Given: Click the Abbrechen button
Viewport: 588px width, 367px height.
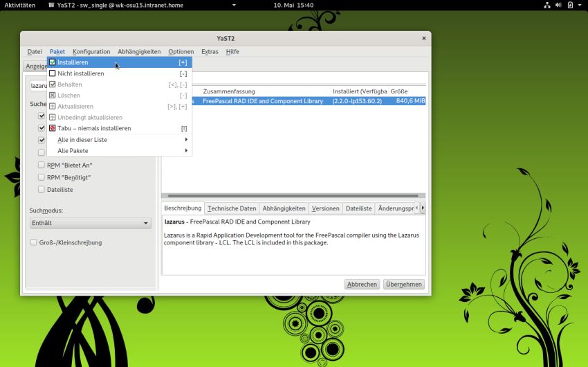Looking at the screenshot, I should (x=362, y=285).
